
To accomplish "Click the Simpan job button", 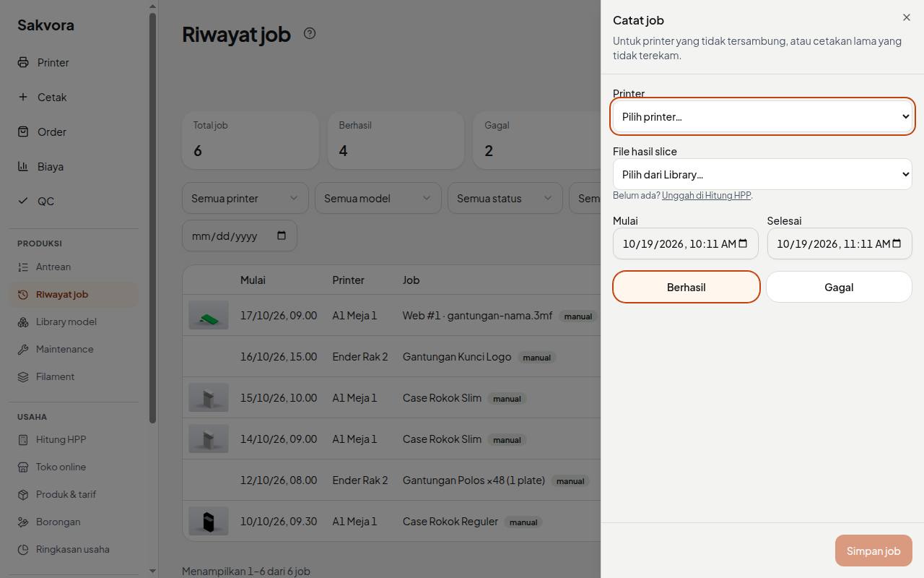I will [x=873, y=551].
